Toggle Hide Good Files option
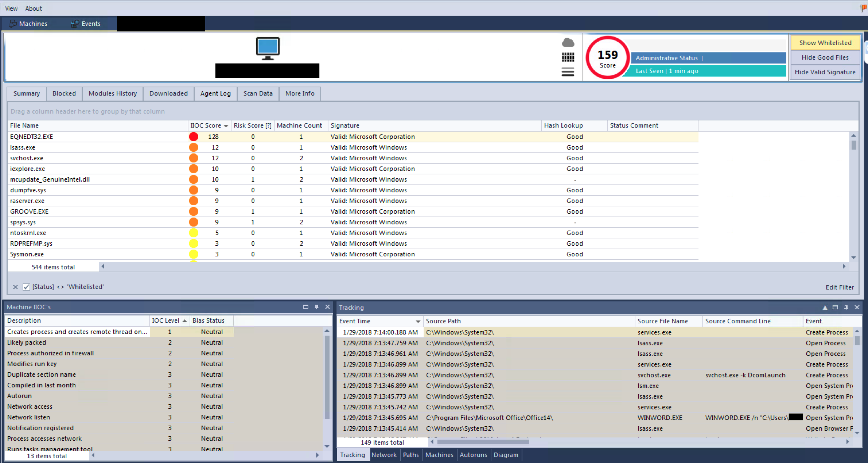 coord(825,58)
